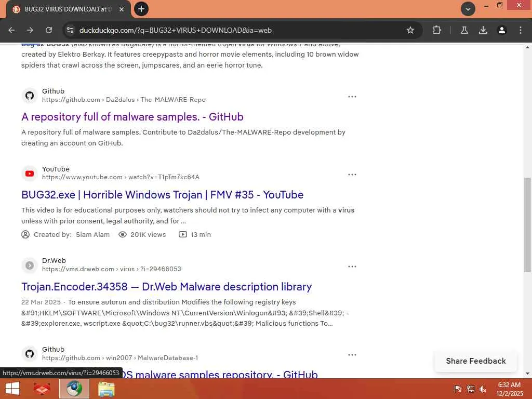Go back to previous page
532x399 pixels.
(11, 30)
